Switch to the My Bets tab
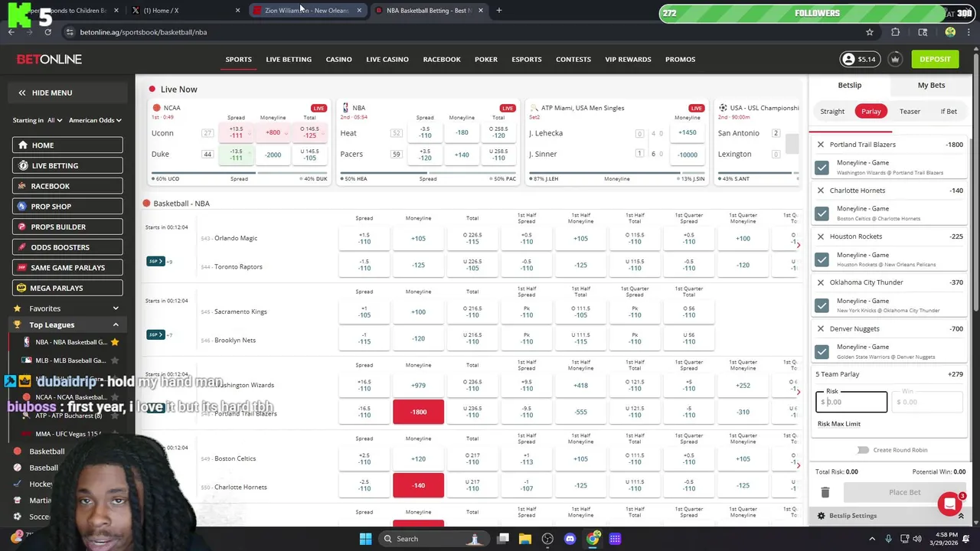The image size is (980, 551). pos(931,85)
